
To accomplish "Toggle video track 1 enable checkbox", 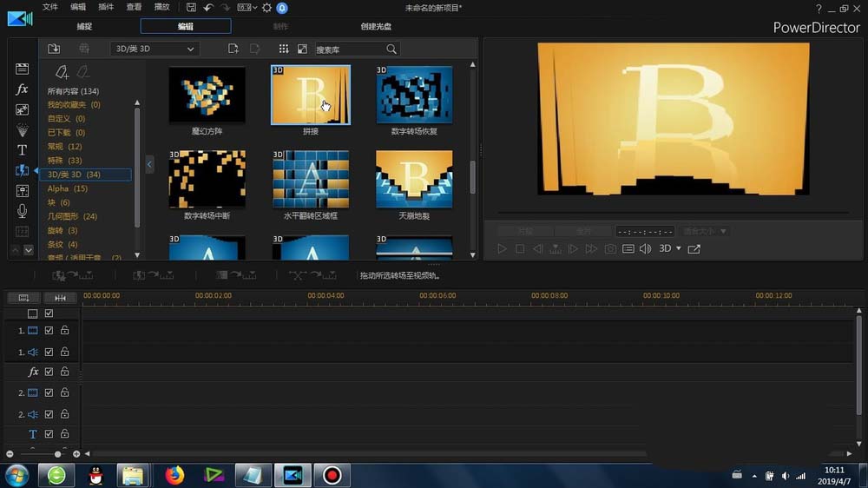I will (49, 331).
